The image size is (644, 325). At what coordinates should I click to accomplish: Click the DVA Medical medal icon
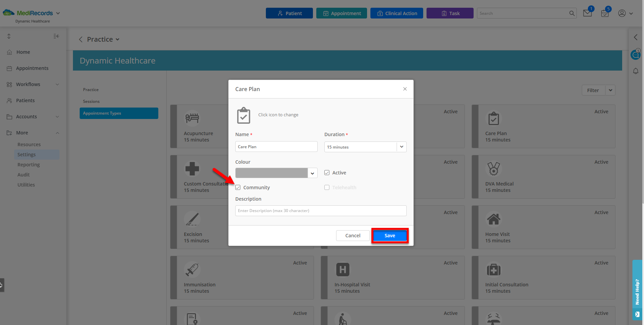[494, 168]
